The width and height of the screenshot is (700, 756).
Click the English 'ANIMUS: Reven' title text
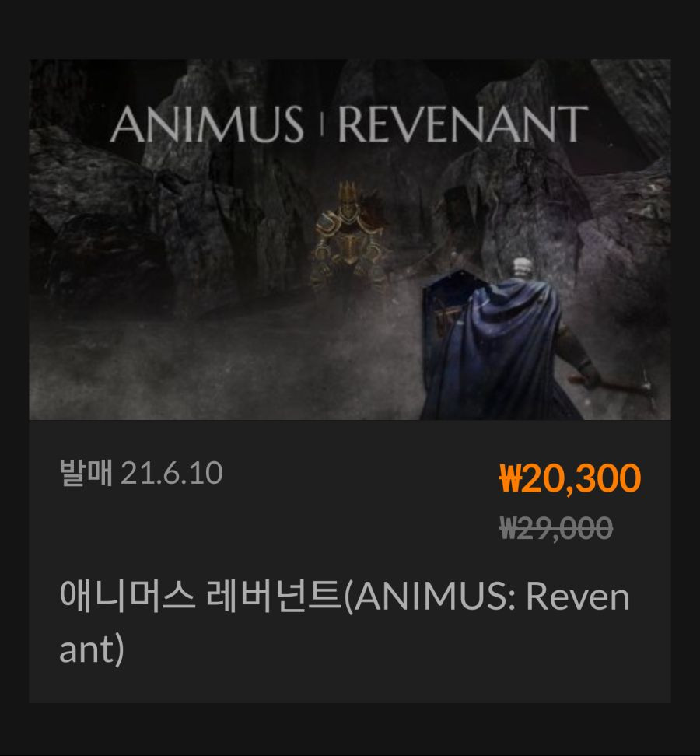492,597
